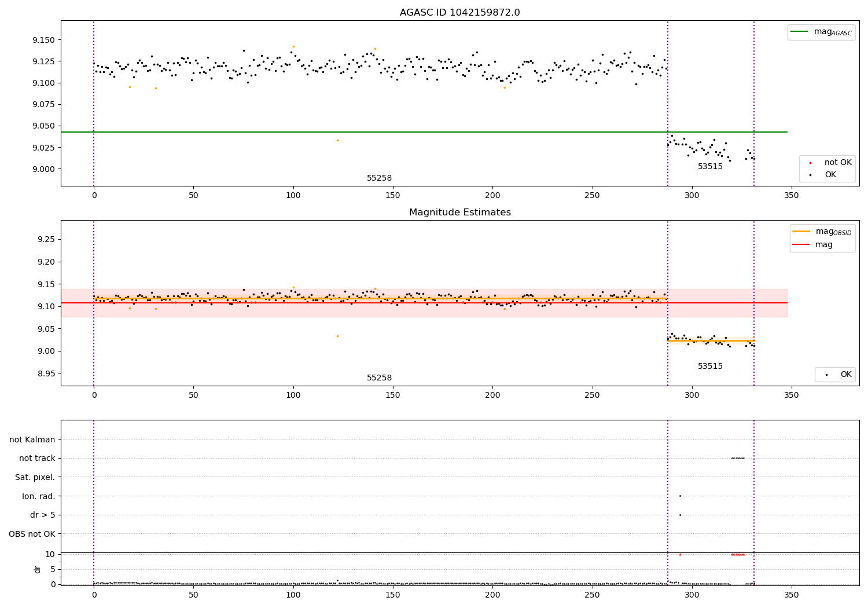Click the '55258' label in top plot
Screen dimensions: 868x608
(380, 178)
